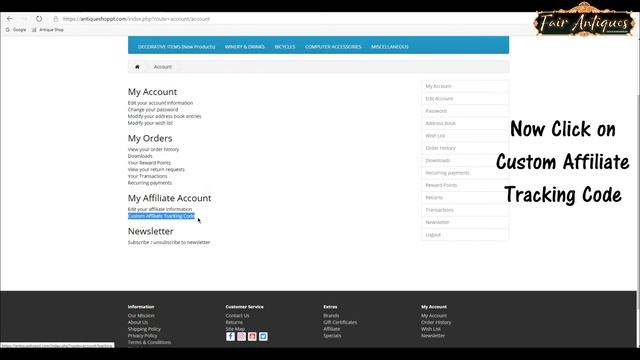The image size is (640, 360).
Task: Open Decorative Items menu category
Action: (176, 47)
